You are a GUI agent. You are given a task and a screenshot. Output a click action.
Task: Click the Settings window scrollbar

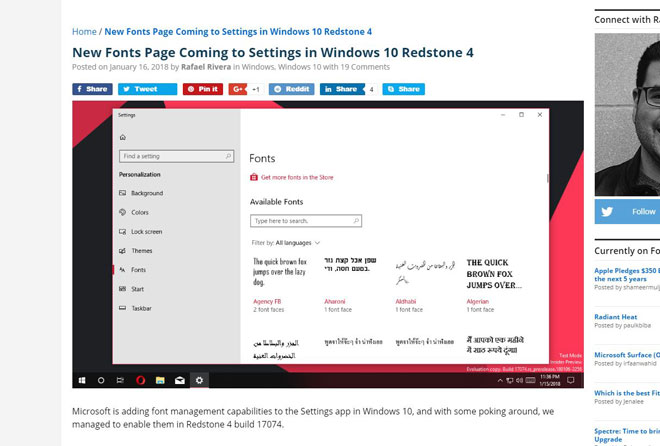547,178
